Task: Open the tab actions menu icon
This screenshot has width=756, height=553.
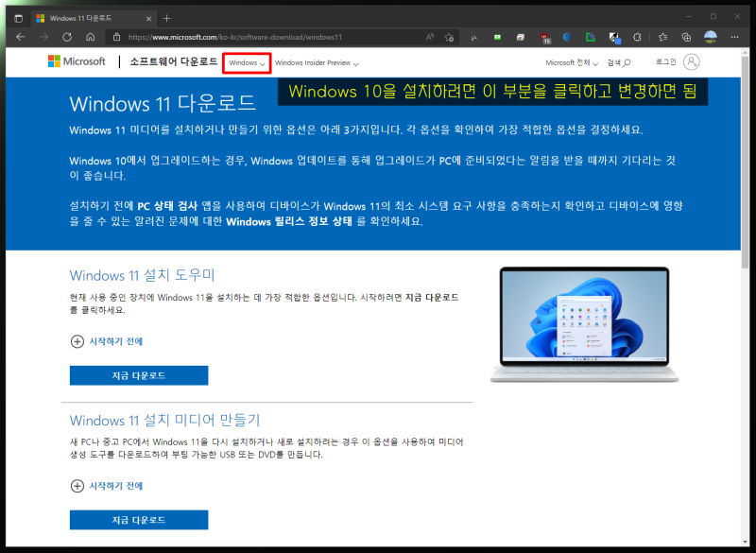Action: click(x=18, y=18)
